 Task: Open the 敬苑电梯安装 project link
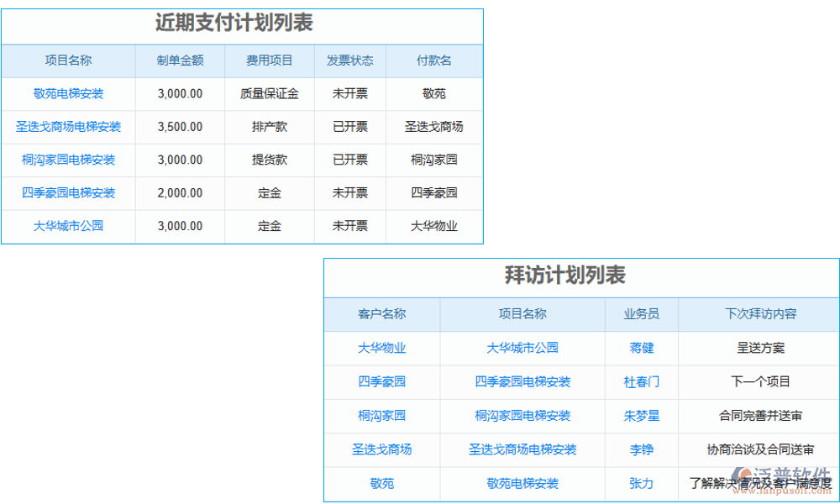pyautogui.click(x=69, y=94)
